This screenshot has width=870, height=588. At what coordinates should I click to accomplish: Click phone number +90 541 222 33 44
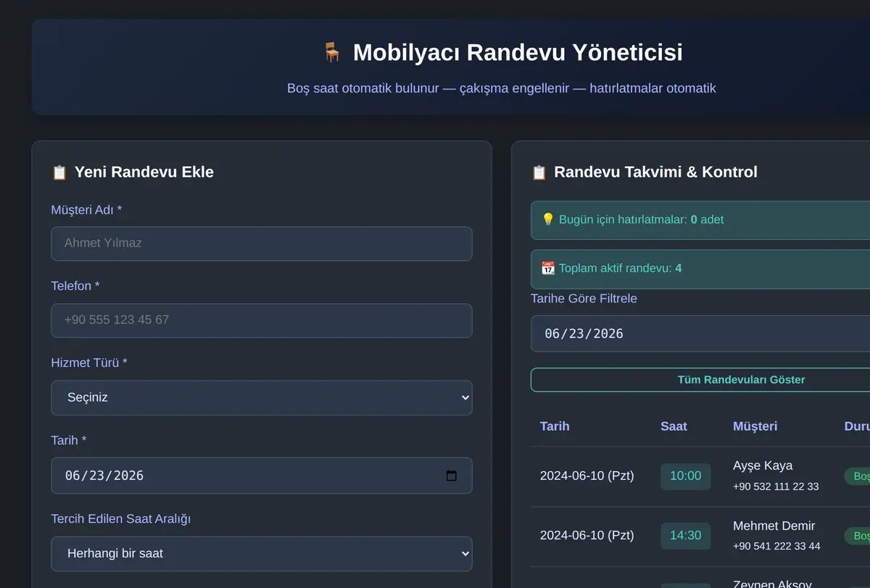point(776,547)
